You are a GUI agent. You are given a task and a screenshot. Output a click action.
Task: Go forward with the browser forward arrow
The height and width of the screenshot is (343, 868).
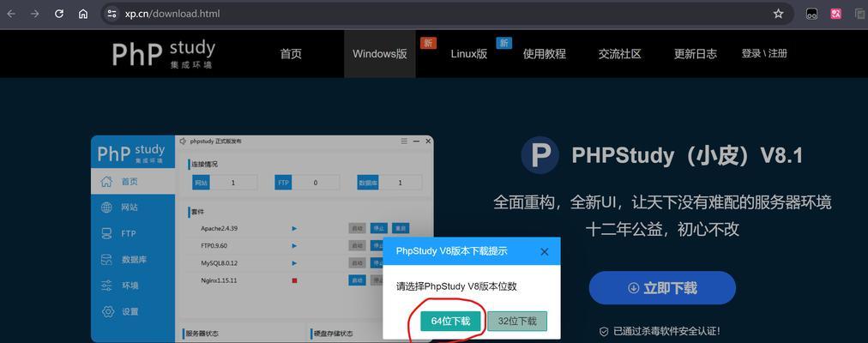pyautogui.click(x=35, y=14)
